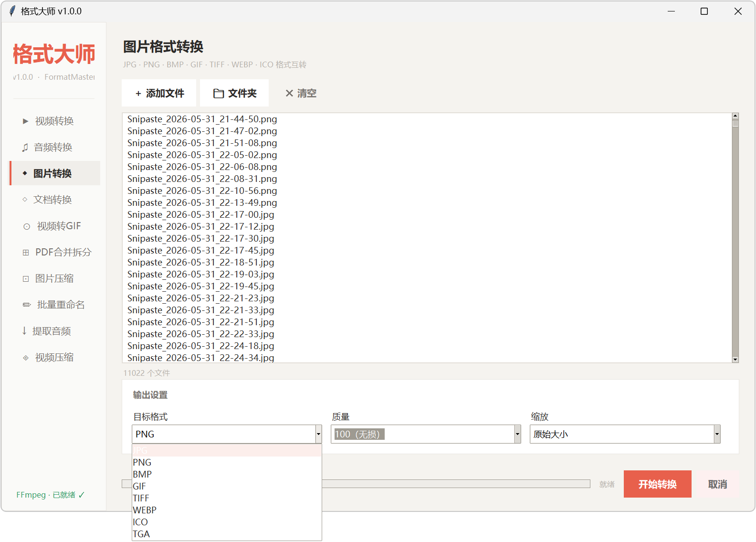Select file Snipaste_2026-05-31_22-19-45.jpg
Viewport: 756px width, 542px height.
427,287
